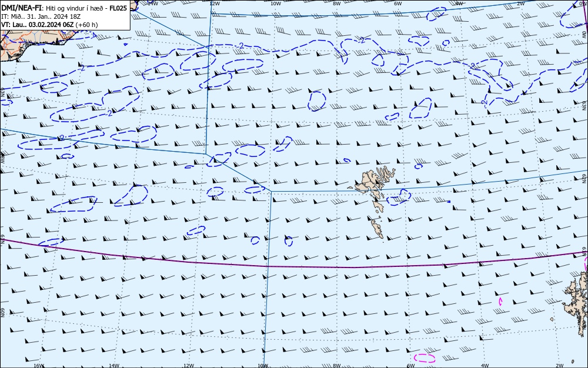
Task: Click the 6W longitude label on the bottom edge
Action: click(410, 366)
